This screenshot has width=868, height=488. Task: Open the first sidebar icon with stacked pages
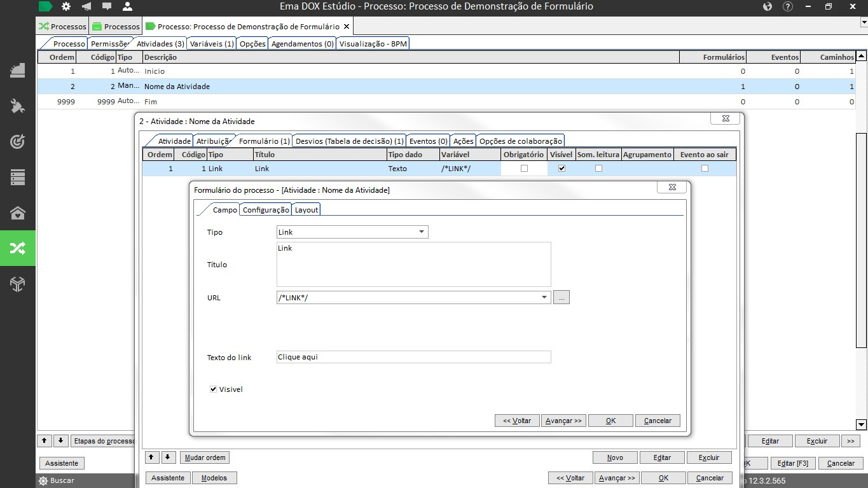point(18,70)
